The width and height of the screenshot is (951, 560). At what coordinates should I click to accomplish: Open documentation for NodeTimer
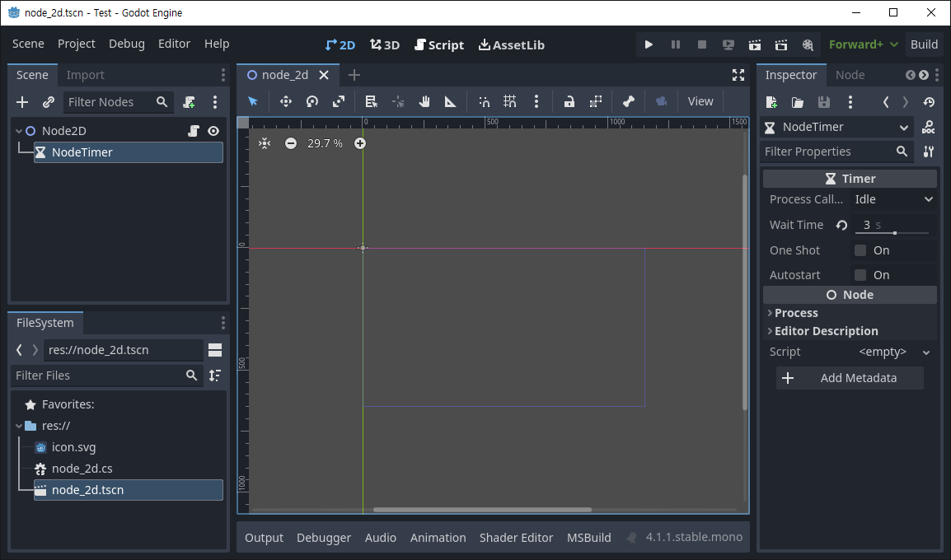coord(928,128)
